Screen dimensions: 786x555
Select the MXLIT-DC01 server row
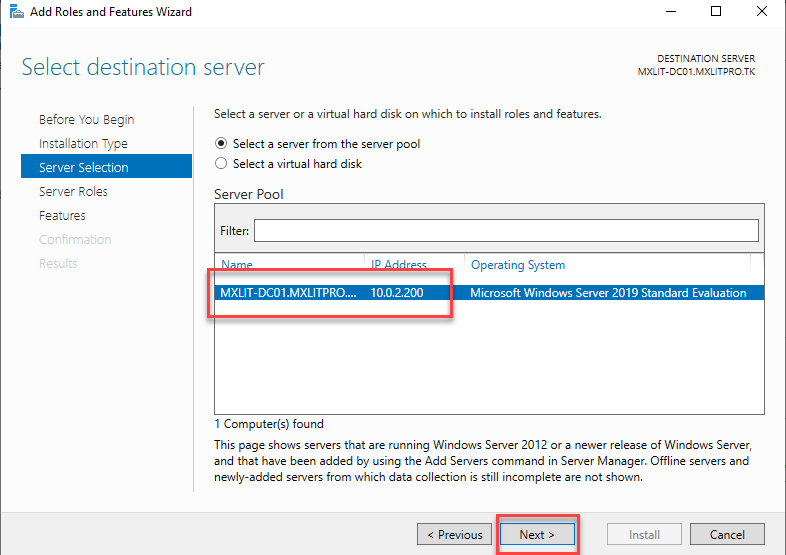tap(287, 293)
